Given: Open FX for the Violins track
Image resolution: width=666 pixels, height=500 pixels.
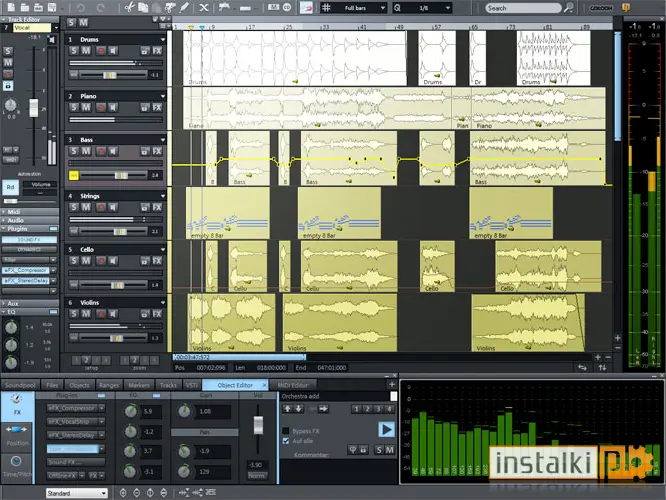Looking at the screenshot, I should click(157, 314).
